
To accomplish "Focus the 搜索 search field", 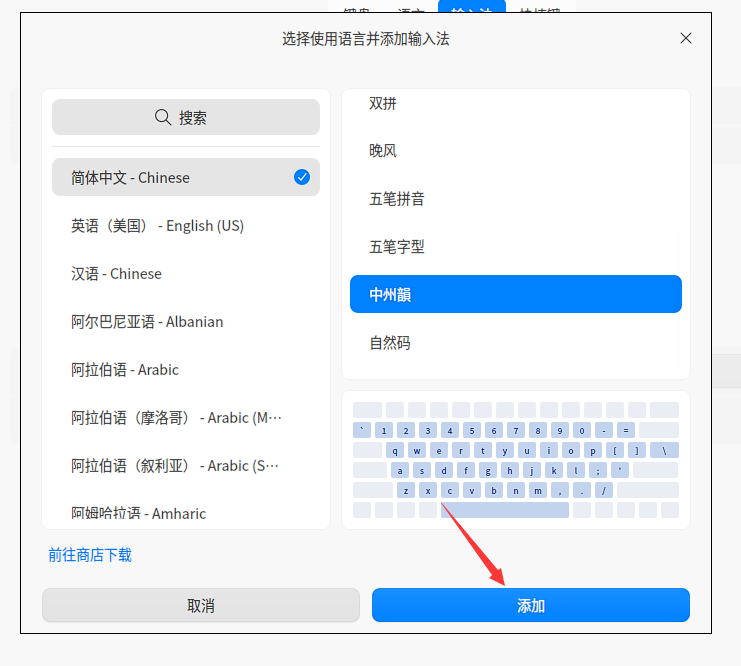I will [x=186, y=117].
